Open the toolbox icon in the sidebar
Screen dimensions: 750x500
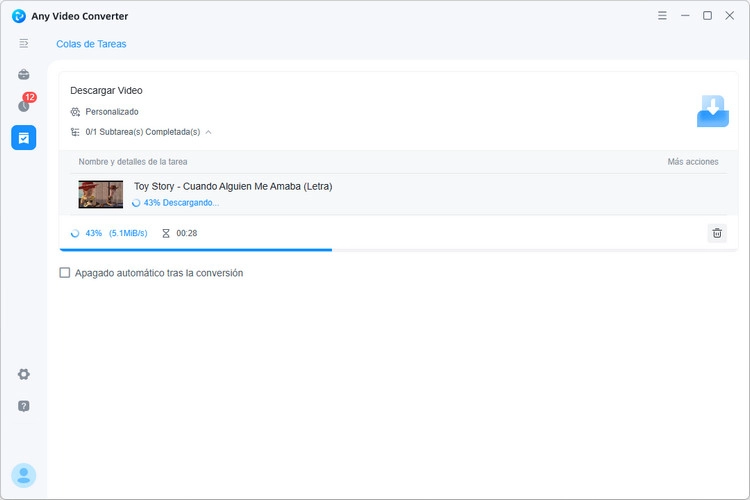tap(23, 75)
